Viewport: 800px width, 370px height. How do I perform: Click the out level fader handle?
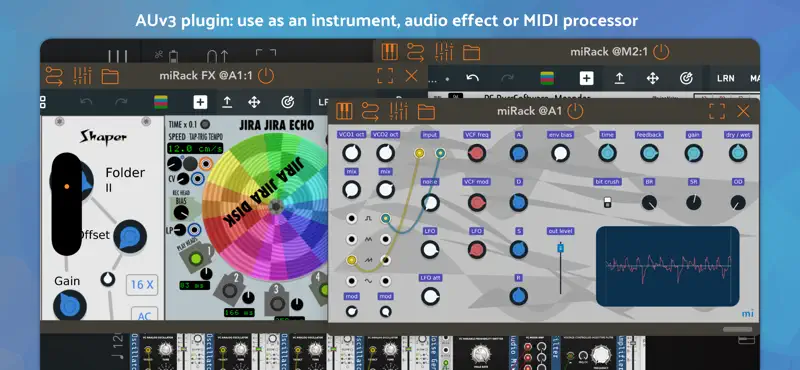click(560, 248)
